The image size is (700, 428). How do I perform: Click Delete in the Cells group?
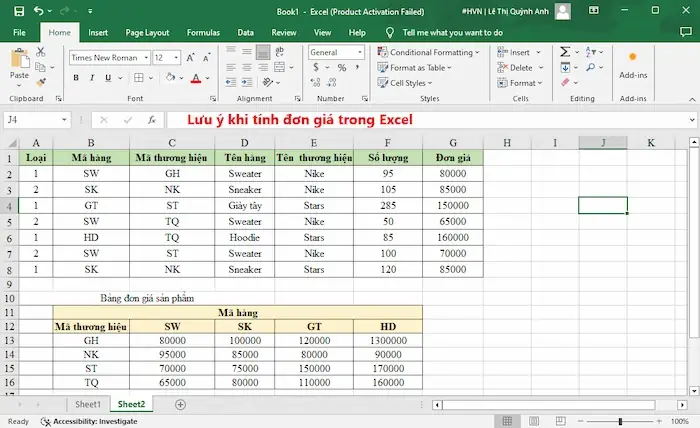(520, 67)
